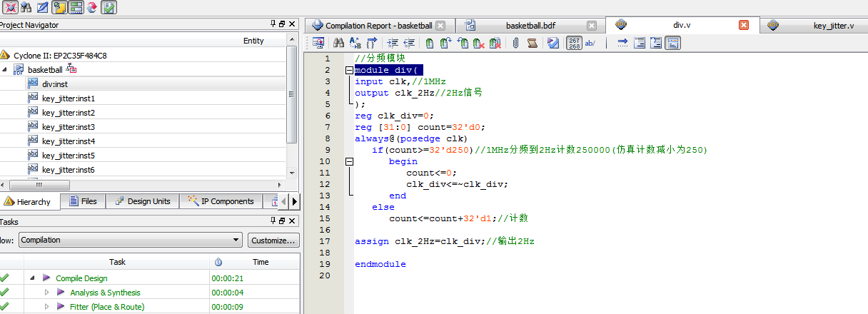
Task: Click the paperclip icon in editor toolbar
Action: click(x=515, y=43)
